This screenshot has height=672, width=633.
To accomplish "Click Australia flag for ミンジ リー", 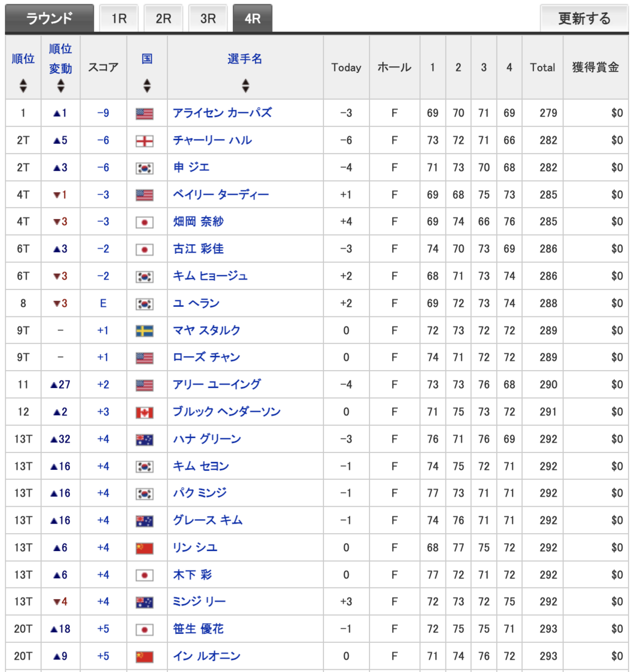I will tap(144, 603).
